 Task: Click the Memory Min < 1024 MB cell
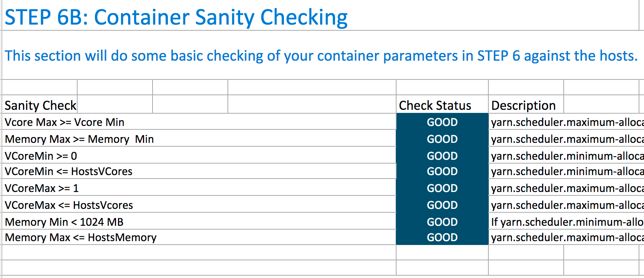pos(199,222)
